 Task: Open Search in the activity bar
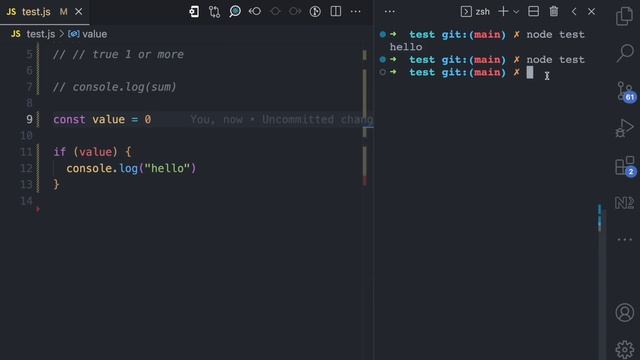click(x=624, y=53)
